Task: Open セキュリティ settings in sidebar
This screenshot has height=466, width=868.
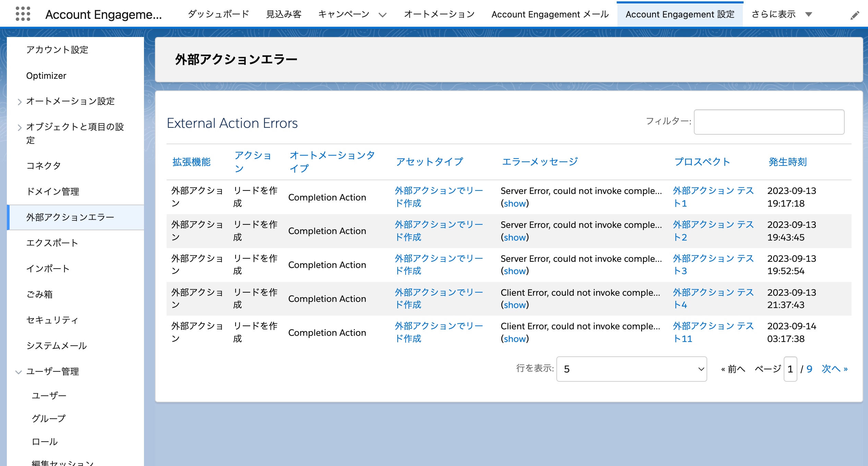Action: point(52,320)
